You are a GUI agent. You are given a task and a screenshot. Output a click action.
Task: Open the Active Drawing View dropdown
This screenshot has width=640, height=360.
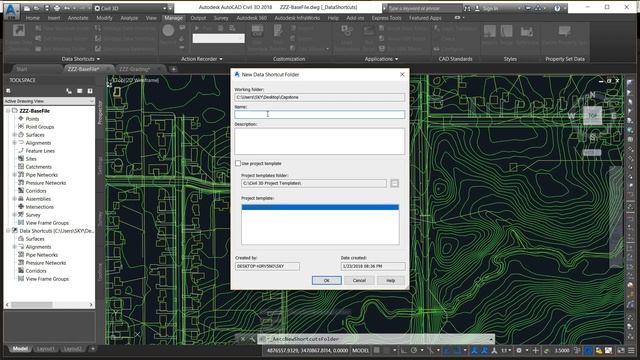tap(49, 101)
